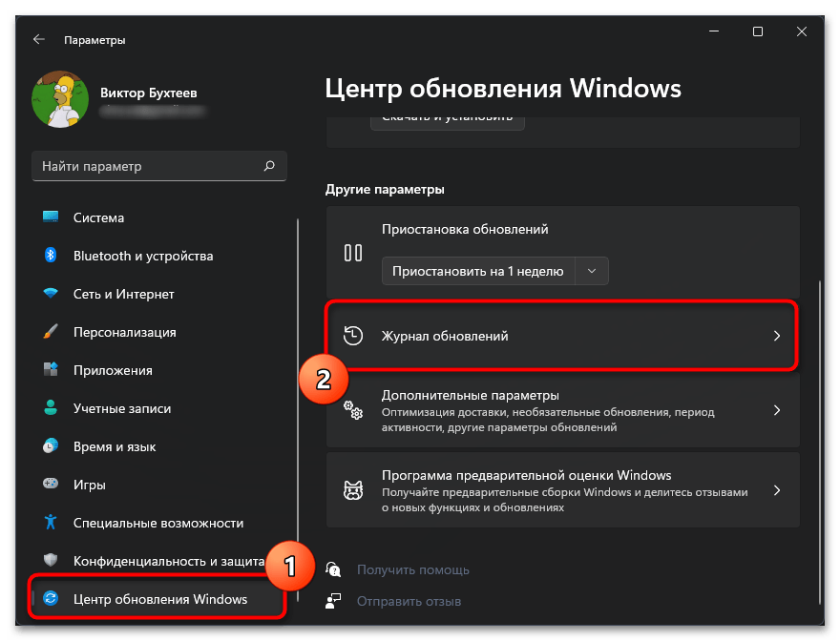Click the back arrow in title bar

click(38, 40)
